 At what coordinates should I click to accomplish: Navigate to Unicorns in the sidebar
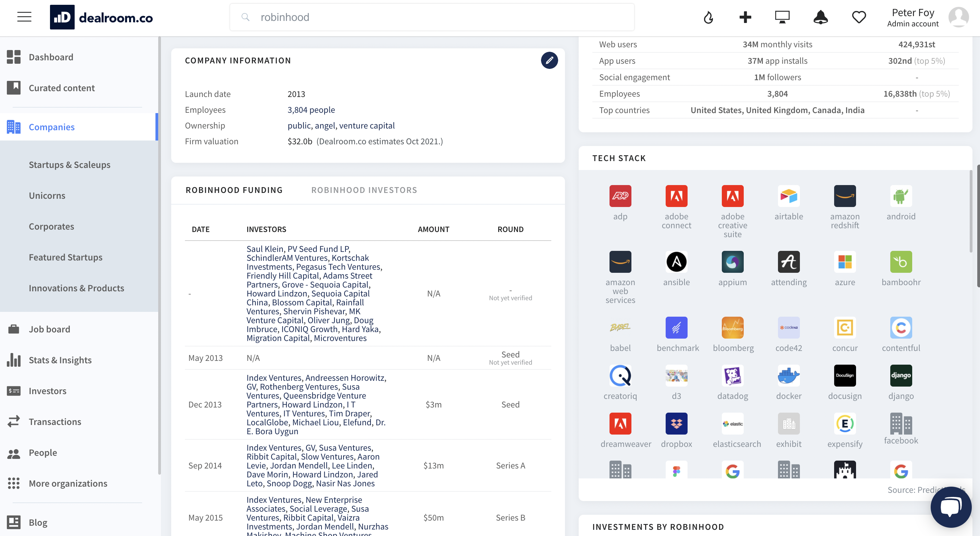47,195
